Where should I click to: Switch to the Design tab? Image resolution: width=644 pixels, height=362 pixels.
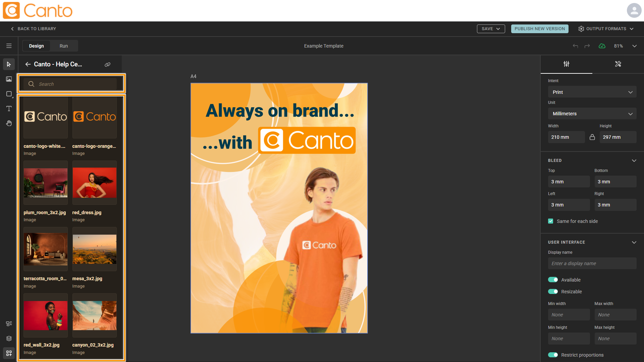(x=36, y=46)
